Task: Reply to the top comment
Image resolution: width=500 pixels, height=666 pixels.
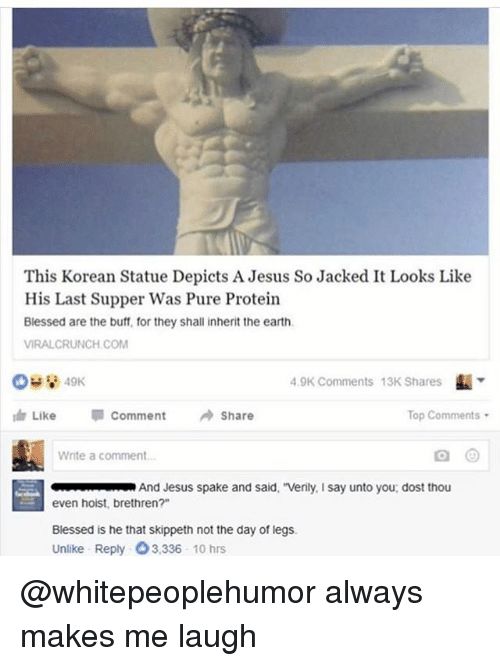Action: (110, 549)
